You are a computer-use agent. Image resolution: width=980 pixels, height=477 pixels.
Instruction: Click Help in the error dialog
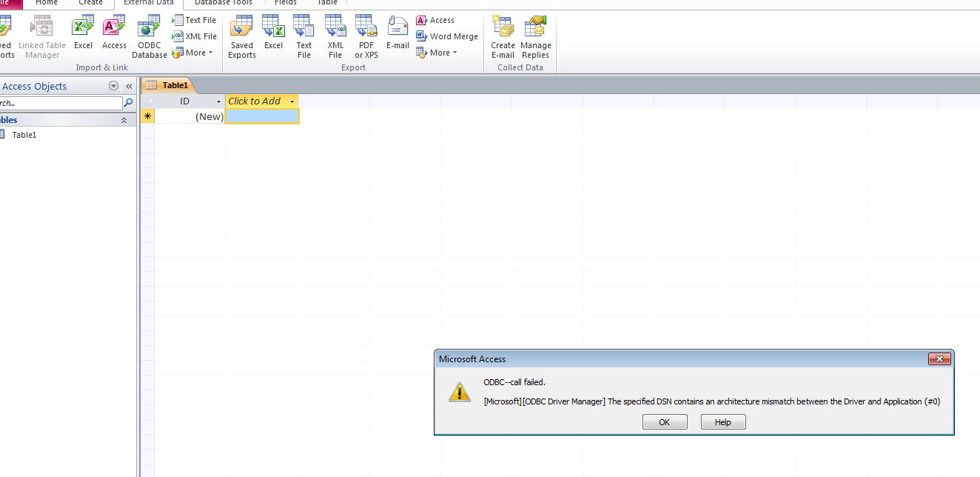[723, 422]
